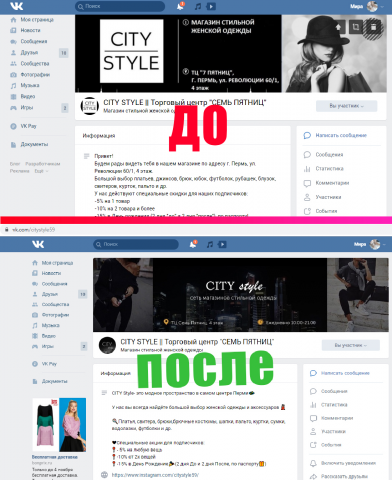Open Комментарии in ДО right panel
This screenshot has width=392, height=480.
(326, 183)
